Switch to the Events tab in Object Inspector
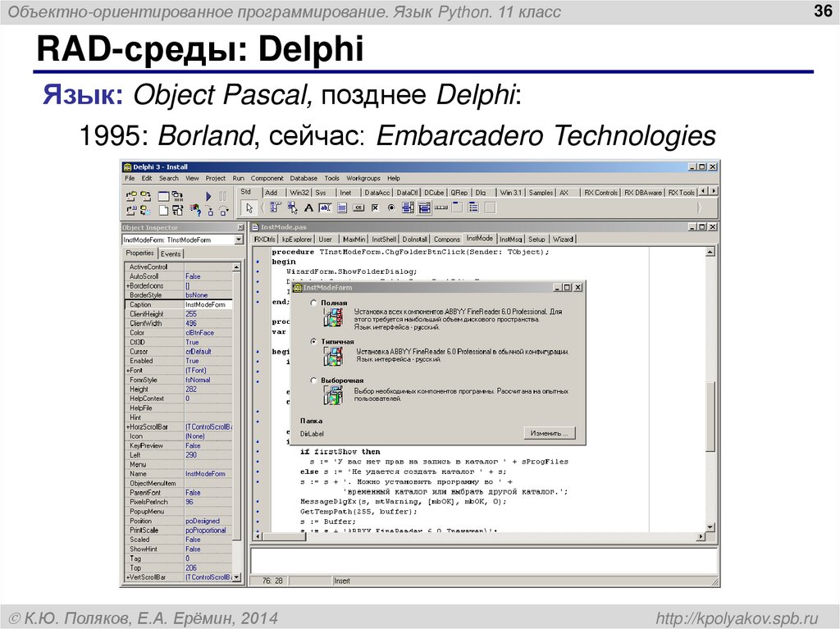 171,254
